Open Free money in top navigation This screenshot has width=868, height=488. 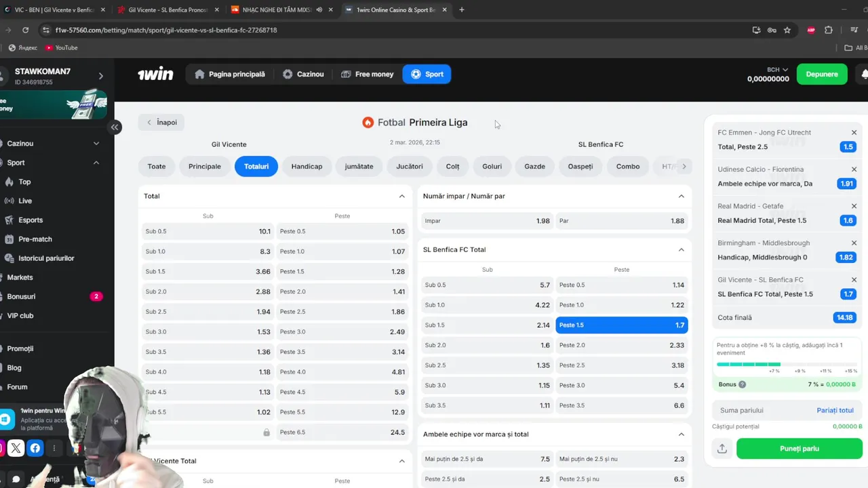(x=367, y=74)
